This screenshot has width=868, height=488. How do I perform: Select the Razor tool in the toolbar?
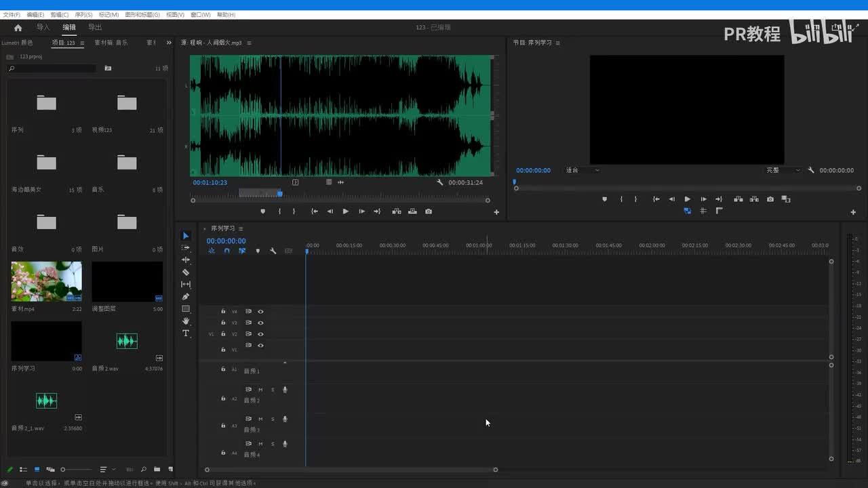click(186, 272)
